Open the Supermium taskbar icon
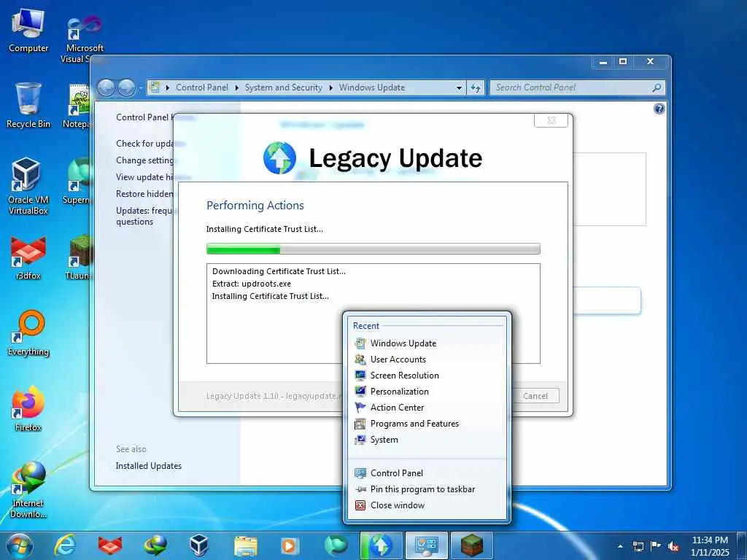The height and width of the screenshot is (560, 747). click(x=336, y=545)
